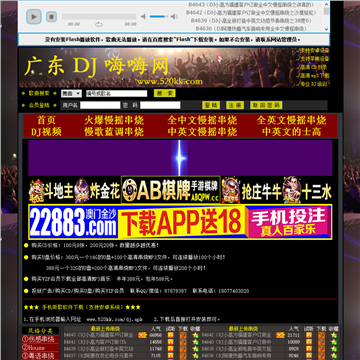This screenshot has height=360, width=360.
Task: Click the 抢庄牛牛 game ad
Action: 252,190
